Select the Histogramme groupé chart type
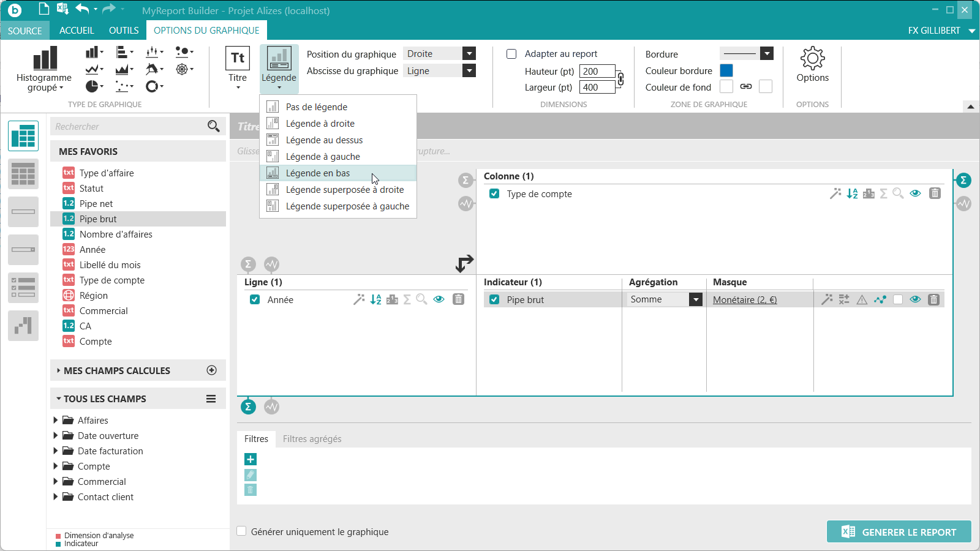Image resolution: width=980 pixels, height=551 pixels. click(x=44, y=67)
